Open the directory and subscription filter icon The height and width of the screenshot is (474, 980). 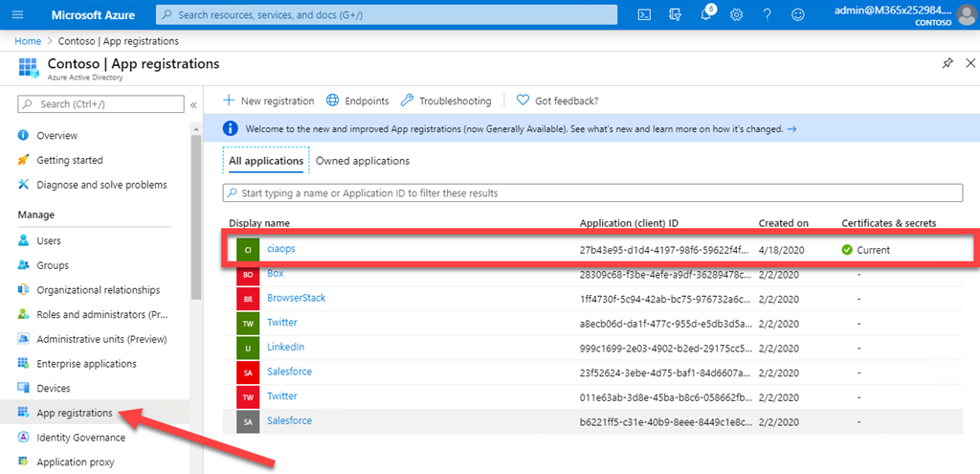pos(676,14)
